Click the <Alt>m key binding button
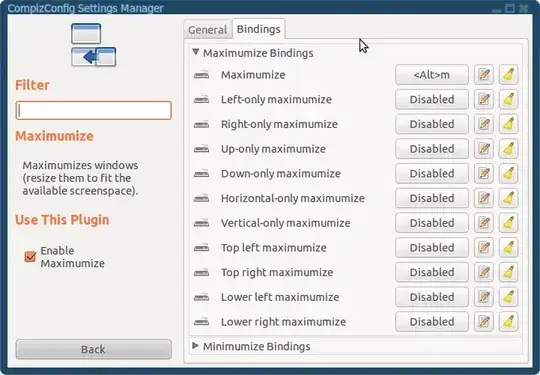Viewport: 540px width, 375px height. point(432,75)
